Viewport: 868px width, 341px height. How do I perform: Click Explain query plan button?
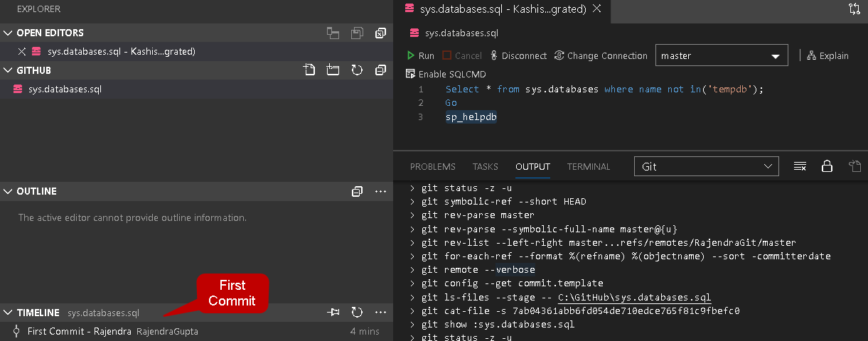click(827, 55)
